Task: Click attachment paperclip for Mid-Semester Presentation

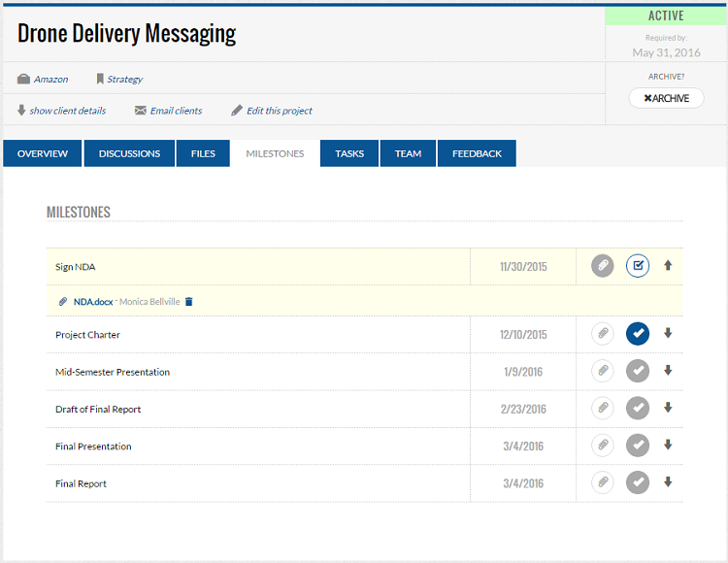Action: [x=603, y=371]
